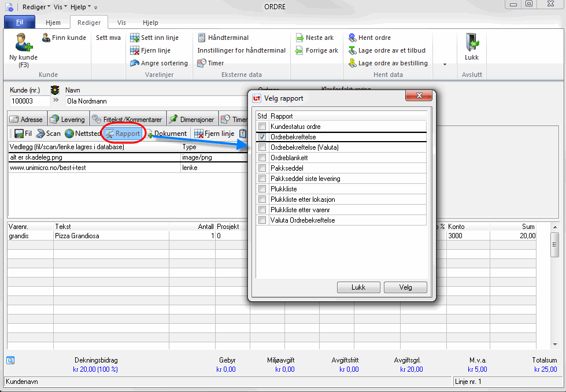Uncheck the Ordrebekreftelse checkbox
The image size is (566, 392).
[x=262, y=137]
